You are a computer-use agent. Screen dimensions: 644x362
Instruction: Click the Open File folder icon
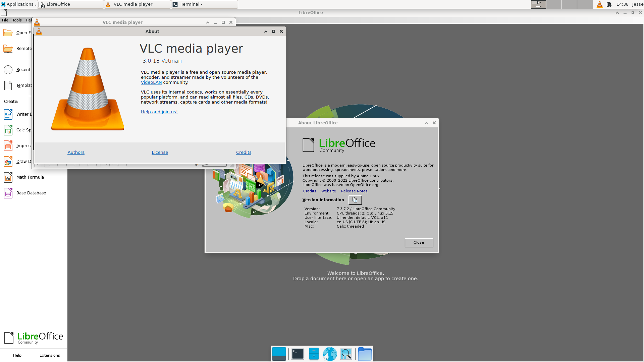click(8, 33)
